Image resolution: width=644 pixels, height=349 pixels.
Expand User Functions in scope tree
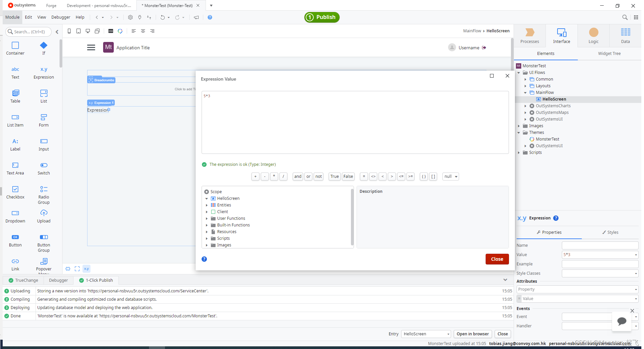207,218
